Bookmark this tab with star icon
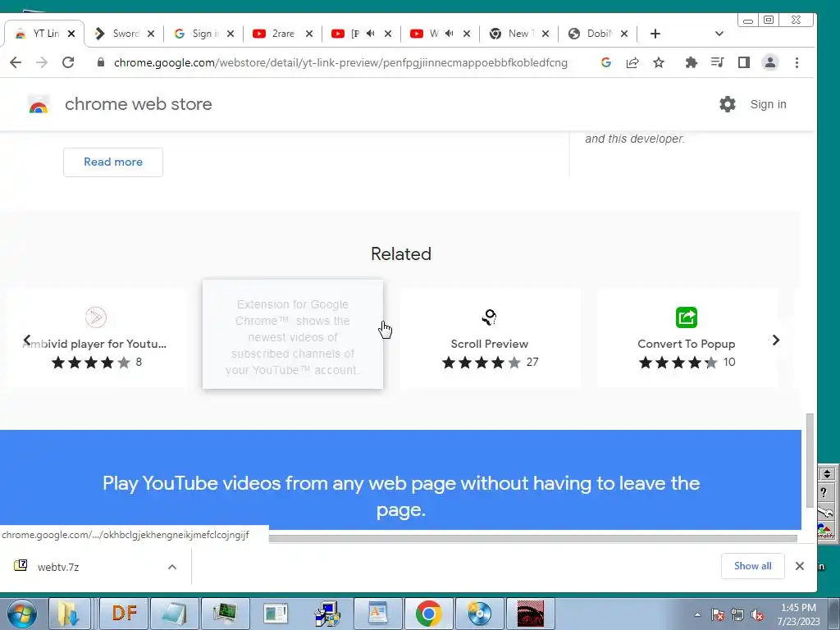Screen dimensions: 840x630 (x=659, y=62)
